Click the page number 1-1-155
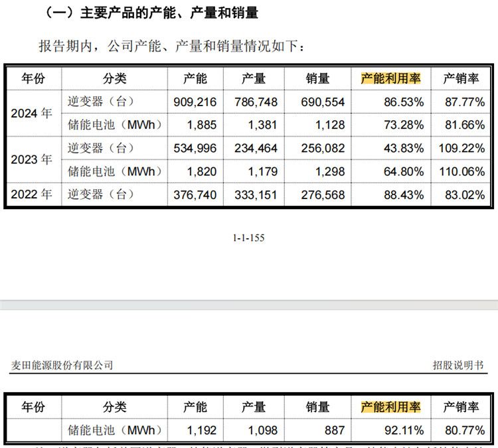The height and width of the screenshot is (448, 498). 249,238
